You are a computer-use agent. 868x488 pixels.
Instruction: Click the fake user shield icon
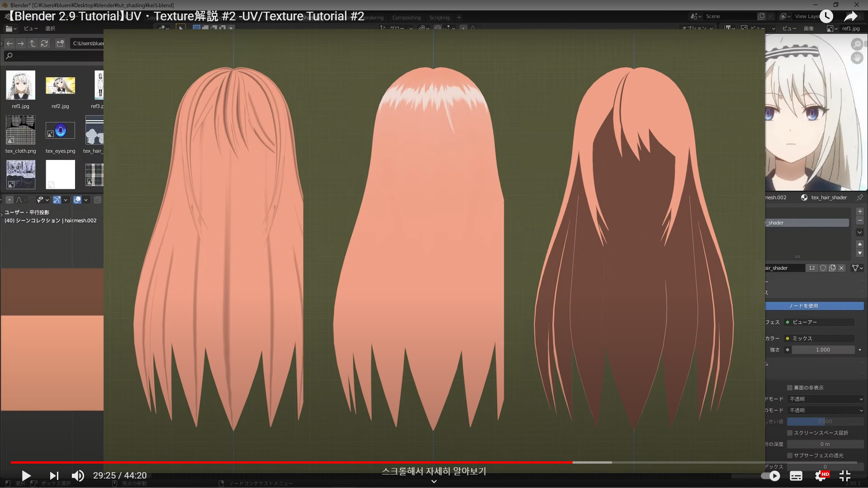823,268
